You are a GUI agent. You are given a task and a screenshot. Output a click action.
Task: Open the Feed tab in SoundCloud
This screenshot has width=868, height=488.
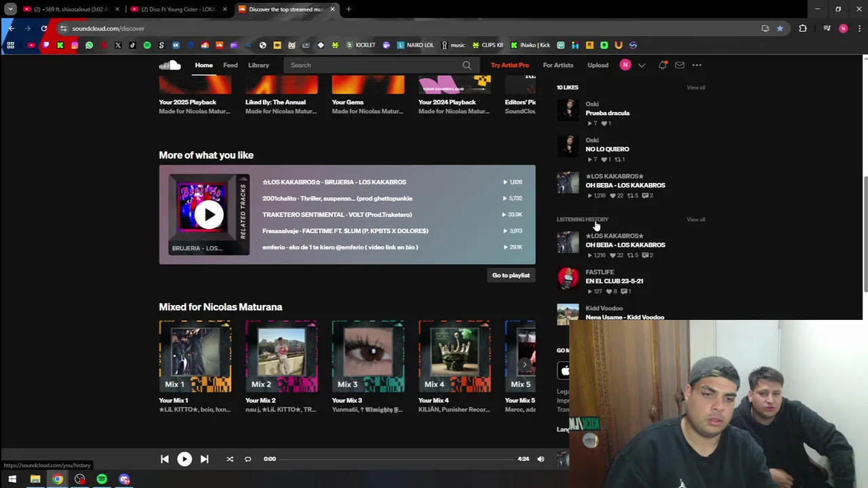click(231, 65)
